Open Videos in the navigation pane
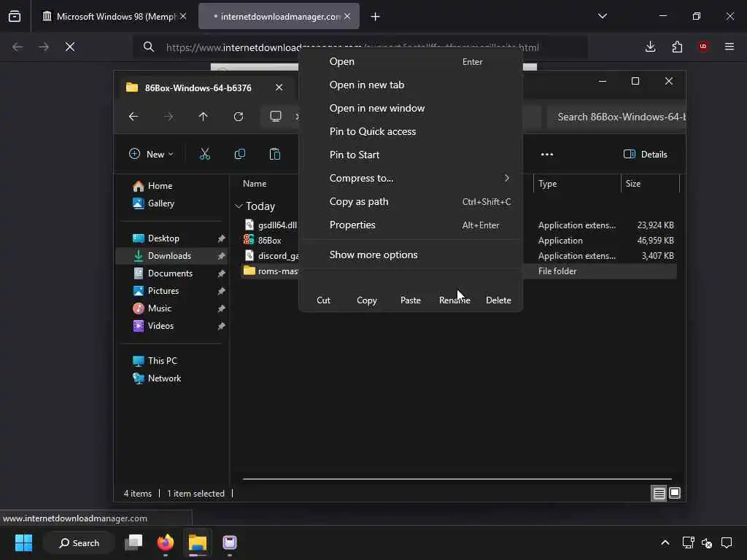The width and height of the screenshot is (747, 560). 160,326
